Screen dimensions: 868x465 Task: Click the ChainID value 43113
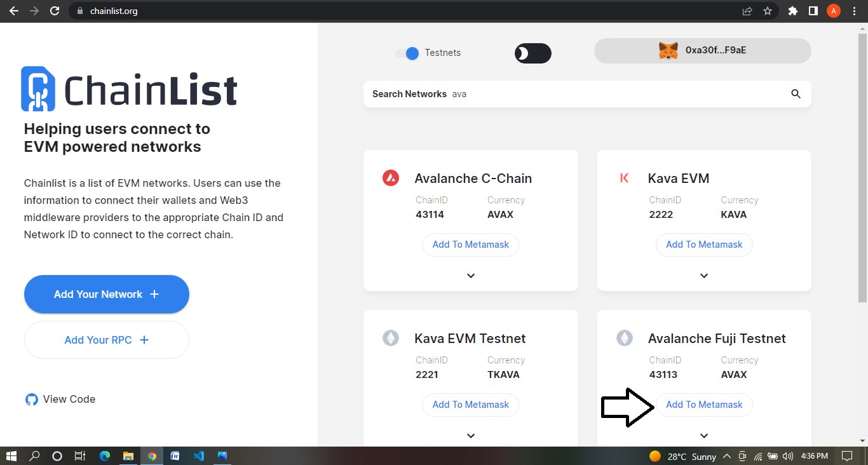coord(663,375)
